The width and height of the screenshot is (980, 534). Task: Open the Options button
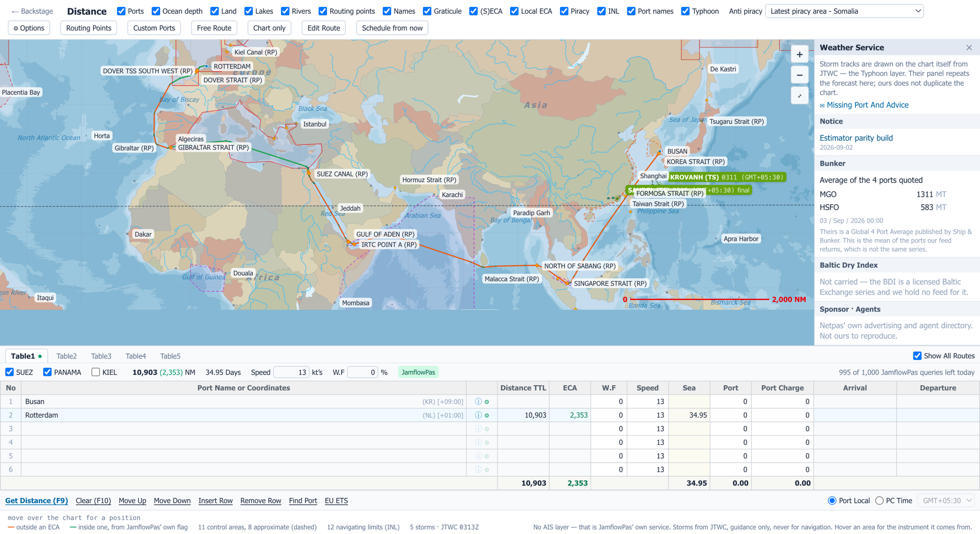point(29,28)
